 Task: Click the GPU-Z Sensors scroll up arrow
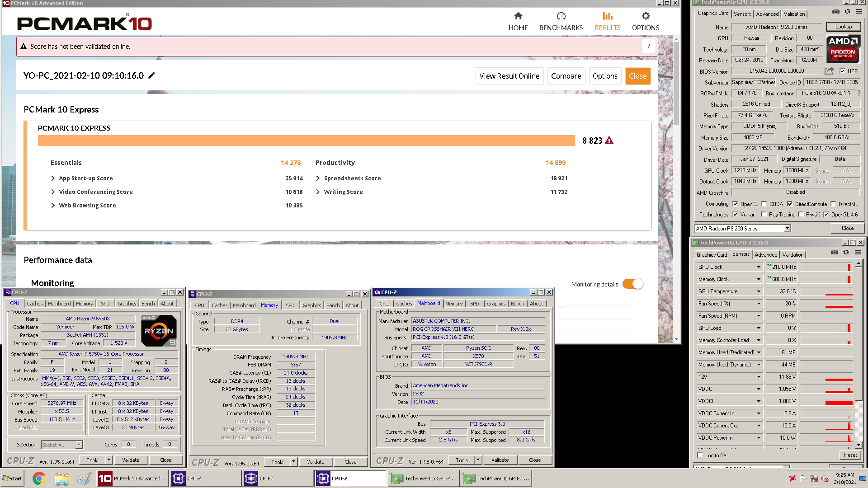coord(859,263)
